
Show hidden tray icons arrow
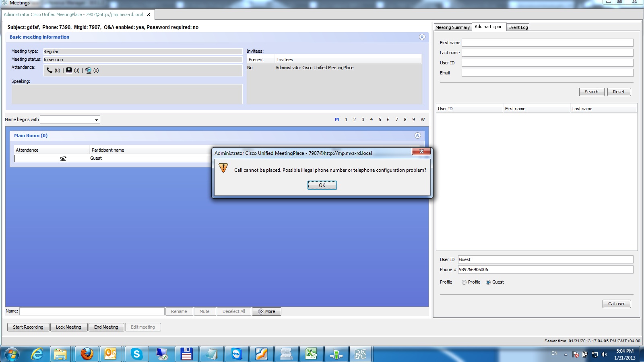566,354
